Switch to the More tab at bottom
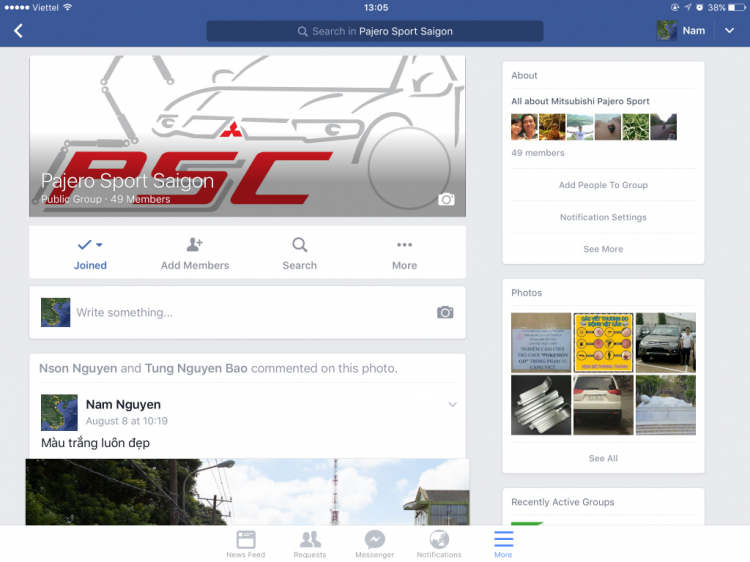This screenshot has width=750, height=562. click(503, 544)
